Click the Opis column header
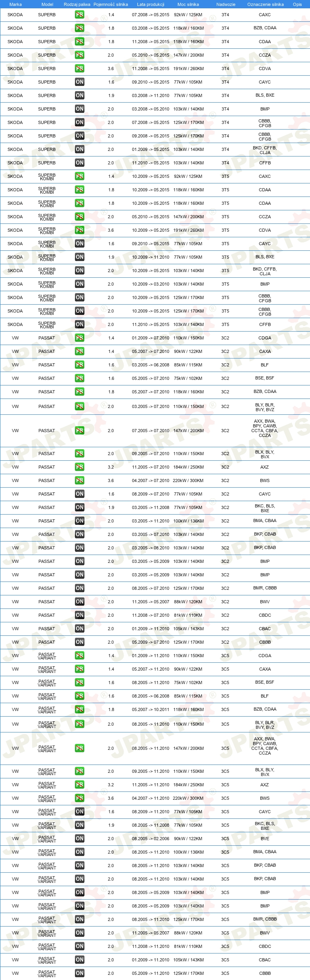310x980 pixels. (x=297, y=4)
